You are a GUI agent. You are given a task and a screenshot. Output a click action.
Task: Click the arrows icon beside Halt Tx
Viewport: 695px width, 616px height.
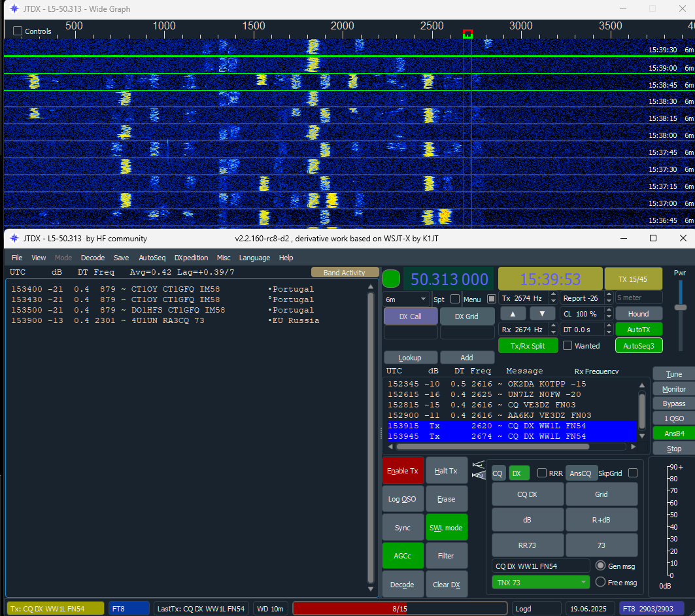tap(478, 470)
